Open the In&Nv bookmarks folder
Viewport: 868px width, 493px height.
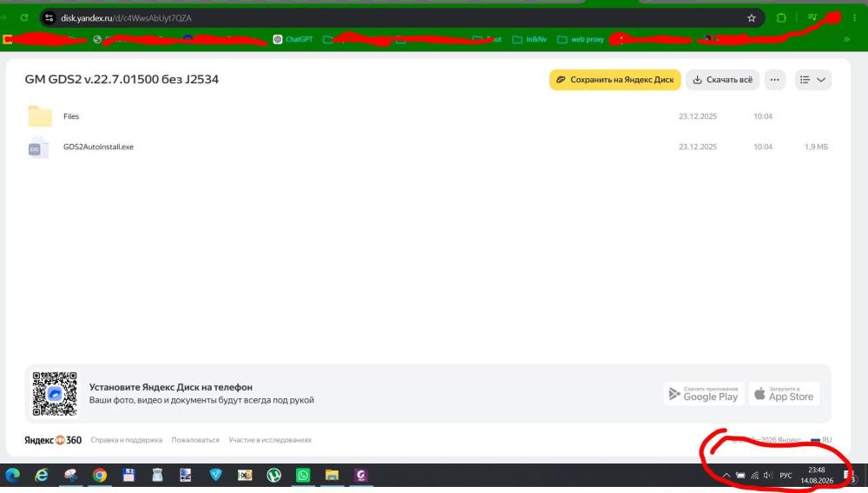coord(529,39)
